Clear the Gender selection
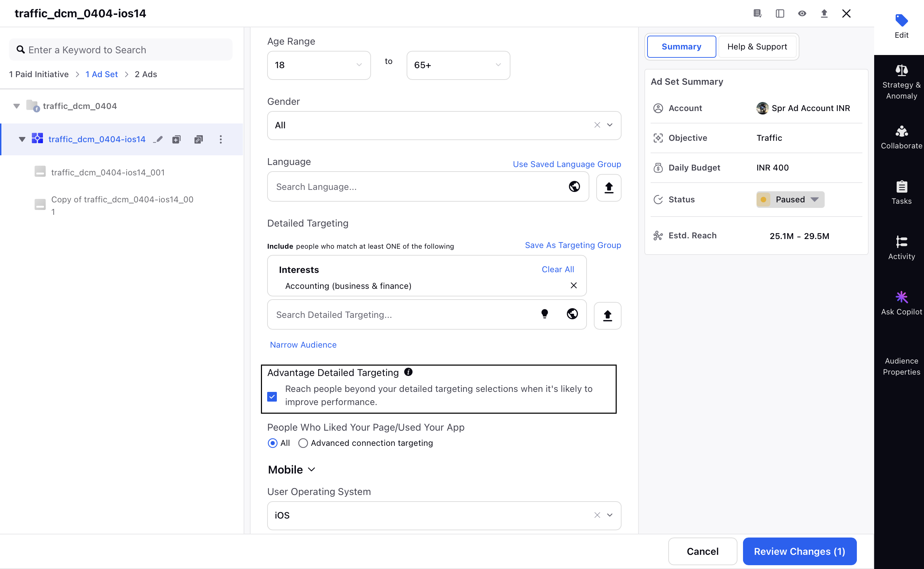Image resolution: width=924 pixels, height=569 pixels. coord(597,125)
